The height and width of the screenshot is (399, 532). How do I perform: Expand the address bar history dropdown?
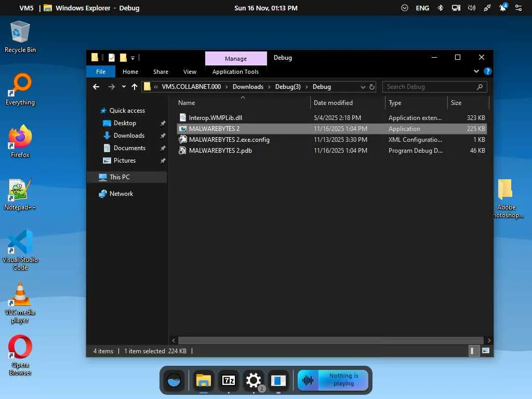(x=363, y=87)
